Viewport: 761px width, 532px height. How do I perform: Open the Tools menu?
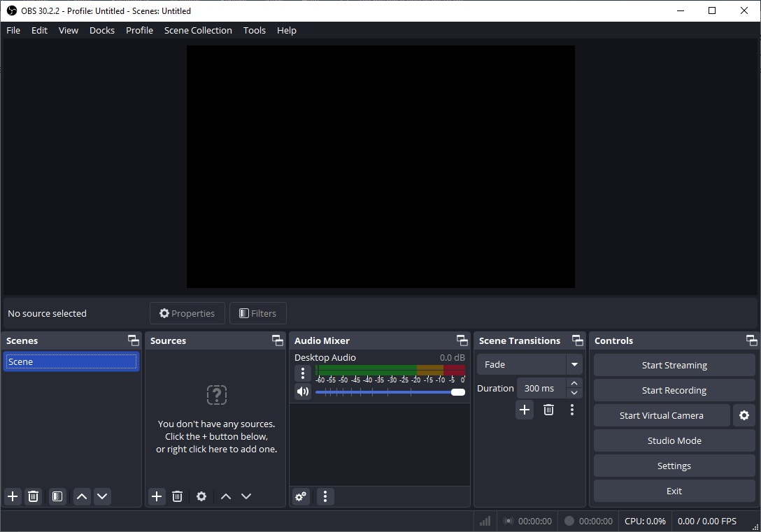254,30
